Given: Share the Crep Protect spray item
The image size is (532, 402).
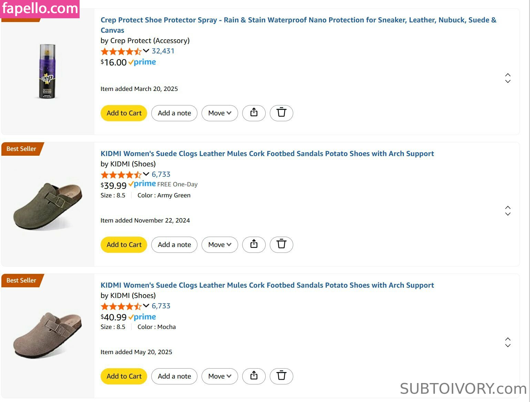Looking at the screenshot, I should point(254,113).
